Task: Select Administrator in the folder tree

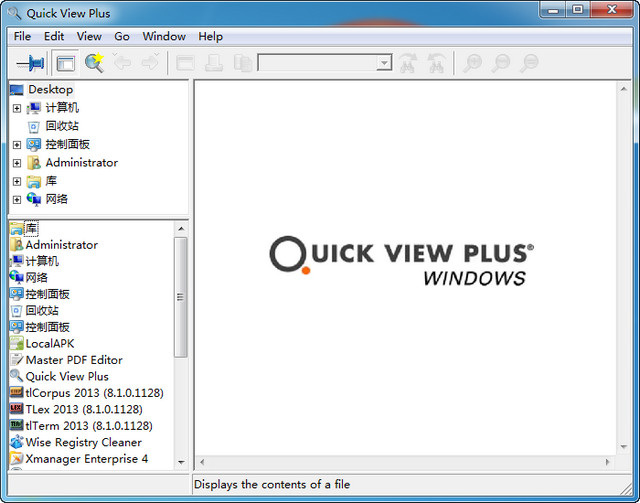Action: (82, 162)
